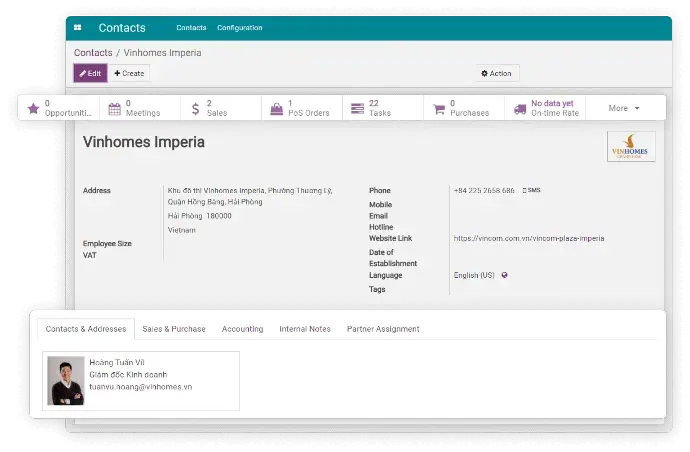Click the Opportunities star icon
Screen dimensions: 690x452
click(33, 108)
